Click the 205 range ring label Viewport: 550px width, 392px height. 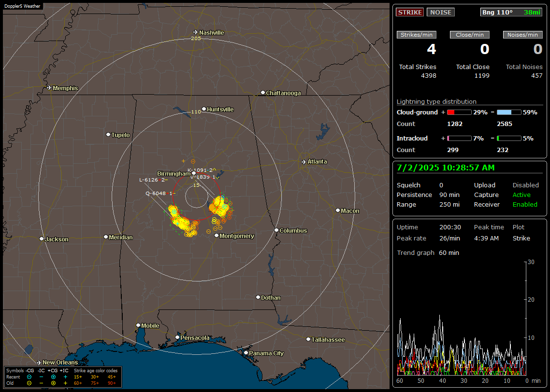point(196,38)
